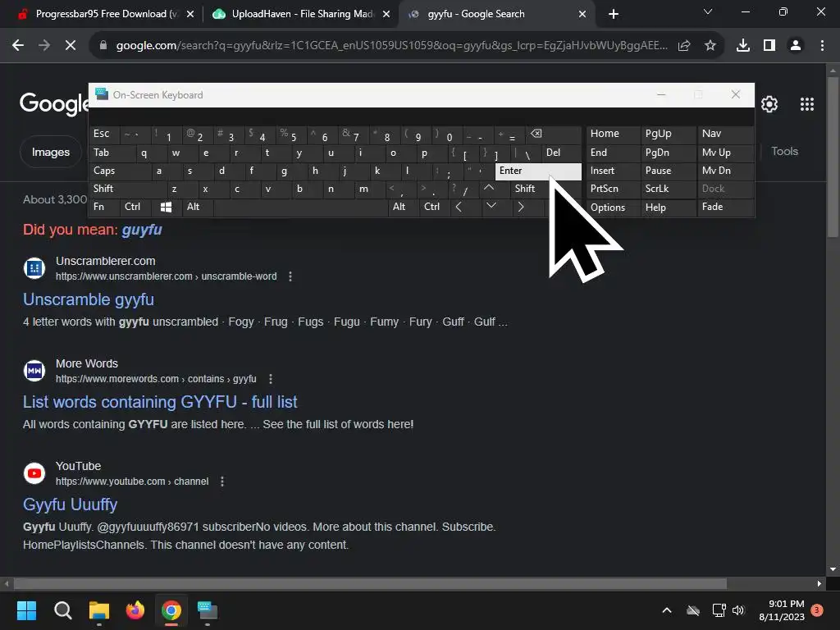840x630 pixels.
Task: Open Tools search menu
Action: point(784,152)
